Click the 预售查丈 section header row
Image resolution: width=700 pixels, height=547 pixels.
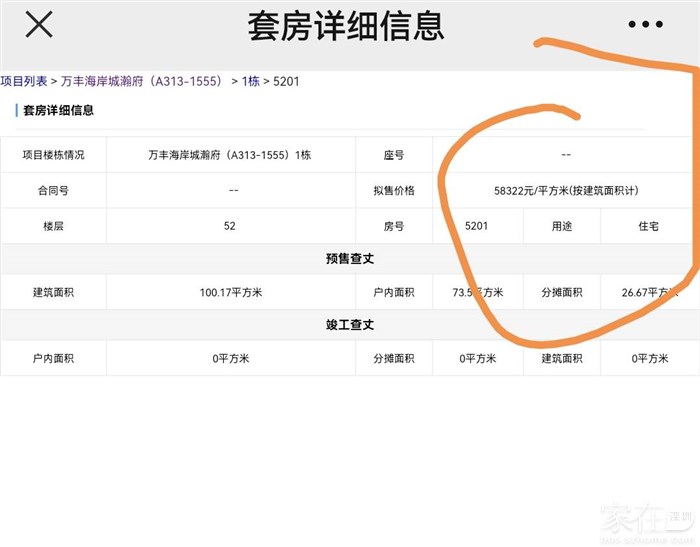coord(350,259)
